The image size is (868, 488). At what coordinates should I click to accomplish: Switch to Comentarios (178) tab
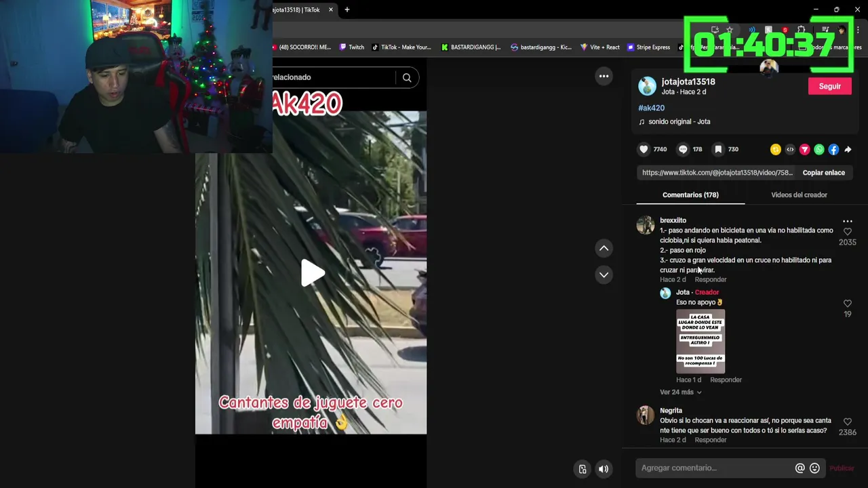(x=690, y=195)
